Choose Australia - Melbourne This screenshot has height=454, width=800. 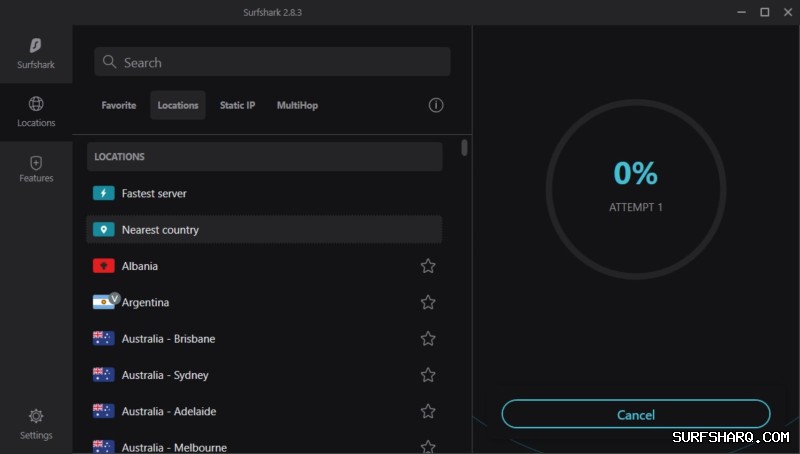coord(264,445)
